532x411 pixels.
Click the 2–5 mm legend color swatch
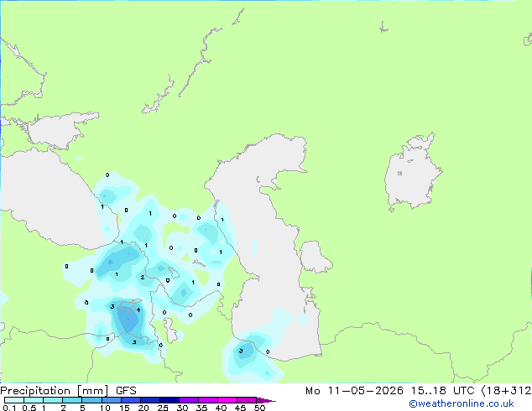72,400
